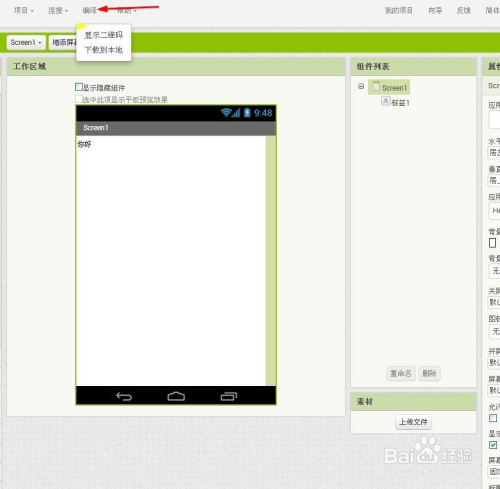Open the 默认 dropdown under 关屏
Viewport: 500px width, 489px height.
tap(494, 302)
